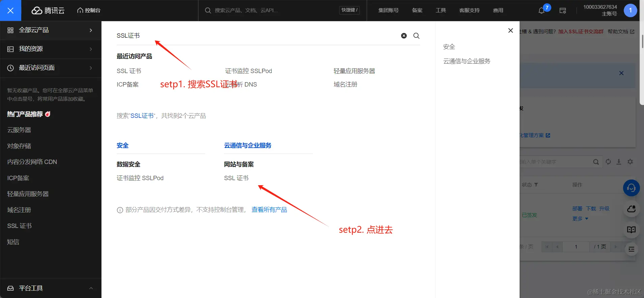Open 备案 menu
This screenshot has height=298, width=644.
click(x=417, y=10)
